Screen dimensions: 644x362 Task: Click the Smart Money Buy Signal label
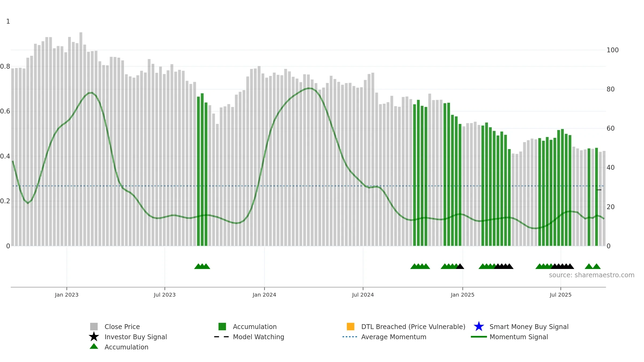point(529,327)
